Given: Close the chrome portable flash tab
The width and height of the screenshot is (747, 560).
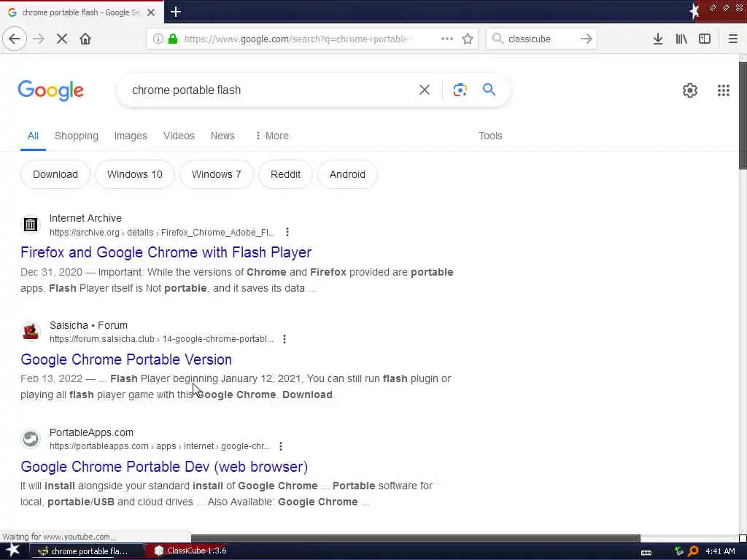Looking at the screenshot, I should [151, 12].
